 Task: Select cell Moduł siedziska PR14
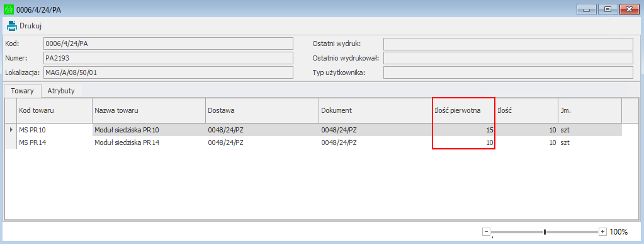click(149, 142)
